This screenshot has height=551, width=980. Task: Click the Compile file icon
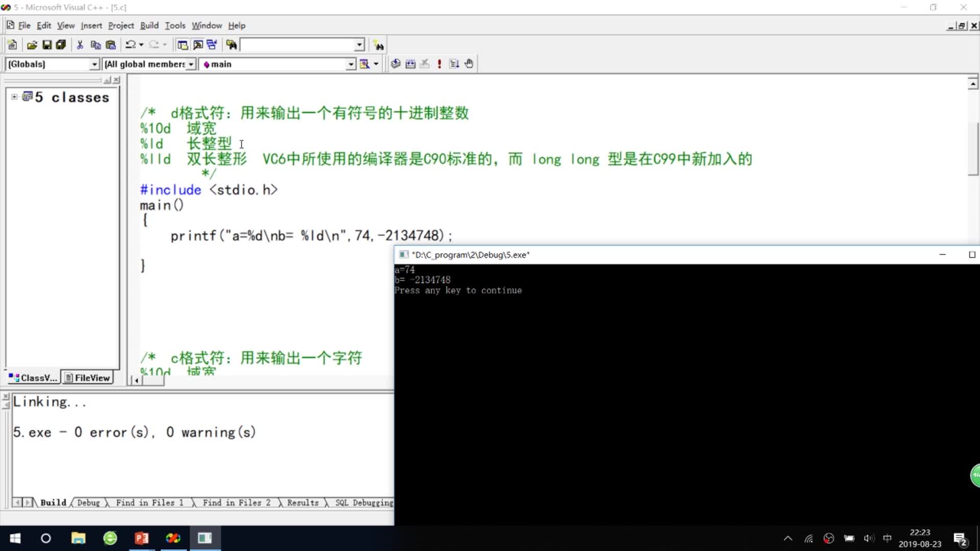click(x=396, y=64)
